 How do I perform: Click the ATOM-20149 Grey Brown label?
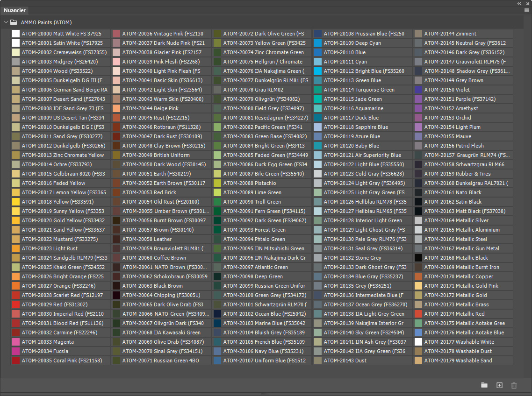point(453,80)
